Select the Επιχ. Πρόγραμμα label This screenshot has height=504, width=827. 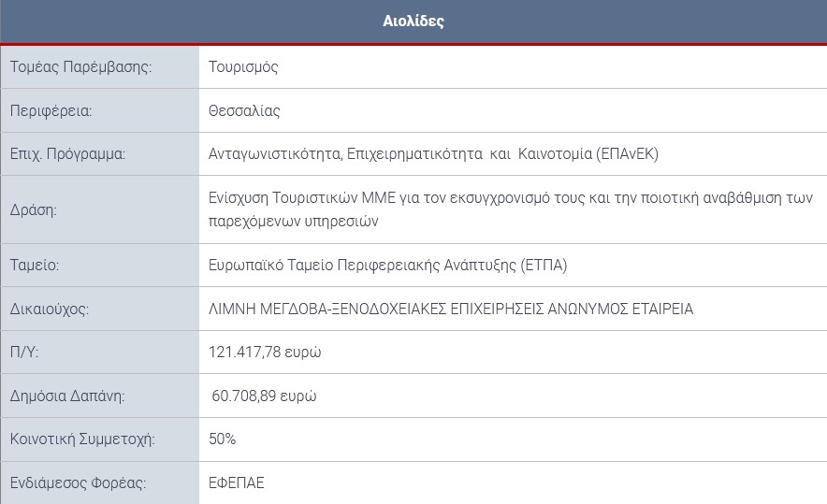point(67,154)
